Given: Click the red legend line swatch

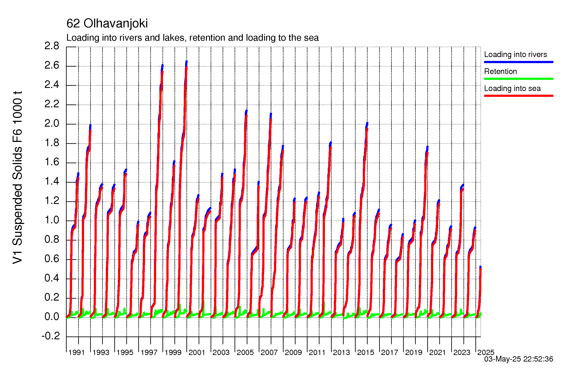Looking at the screenshot, I should pos(519,96).
